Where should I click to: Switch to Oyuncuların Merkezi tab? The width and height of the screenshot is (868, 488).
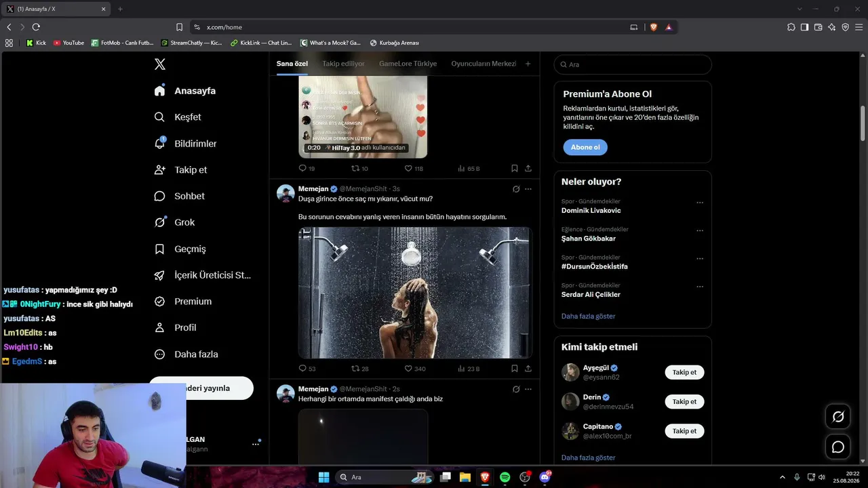484,64
